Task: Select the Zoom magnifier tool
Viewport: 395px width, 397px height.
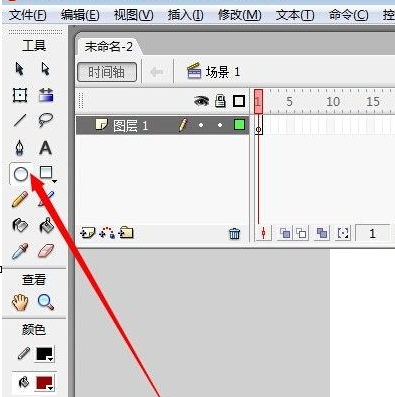Action: point(46,302)
